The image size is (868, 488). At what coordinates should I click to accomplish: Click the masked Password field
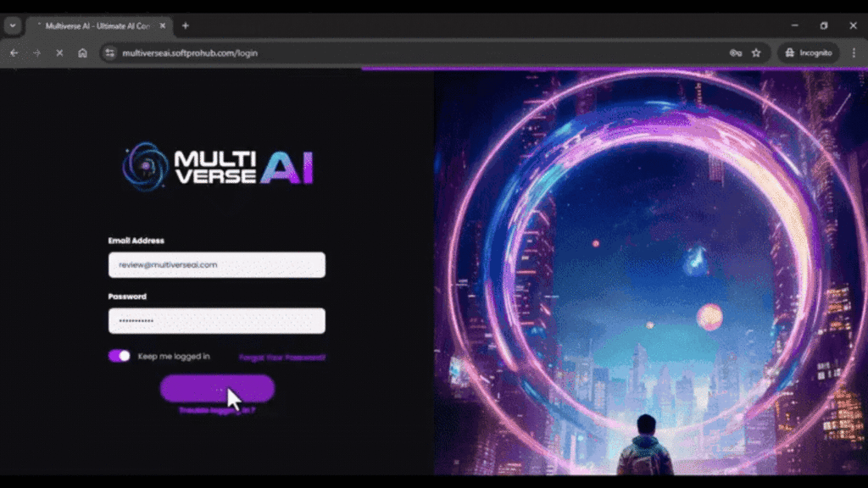click(x=216, y=320)
